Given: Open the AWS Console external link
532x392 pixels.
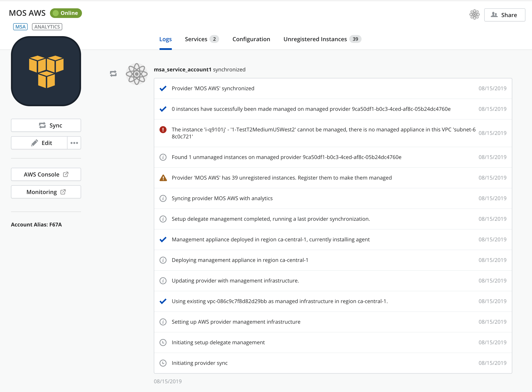Looking at the screenshot, I should point(45,174).
